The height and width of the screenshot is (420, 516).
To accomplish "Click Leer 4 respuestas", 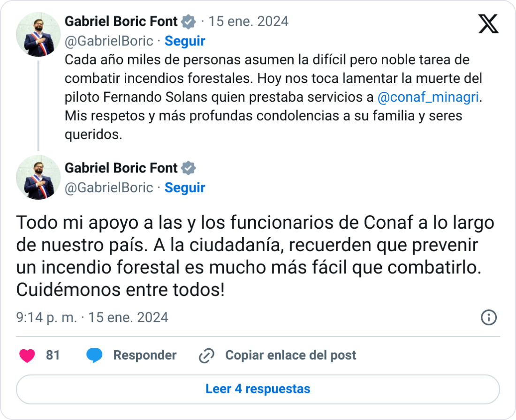I will coord(258,389).
